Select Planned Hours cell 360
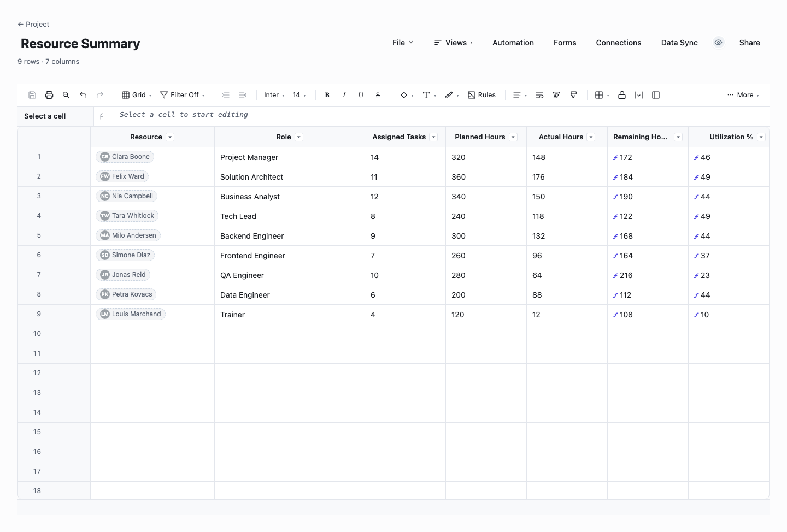This screenshot has width=787, height=532. click(x=486, y=177)
